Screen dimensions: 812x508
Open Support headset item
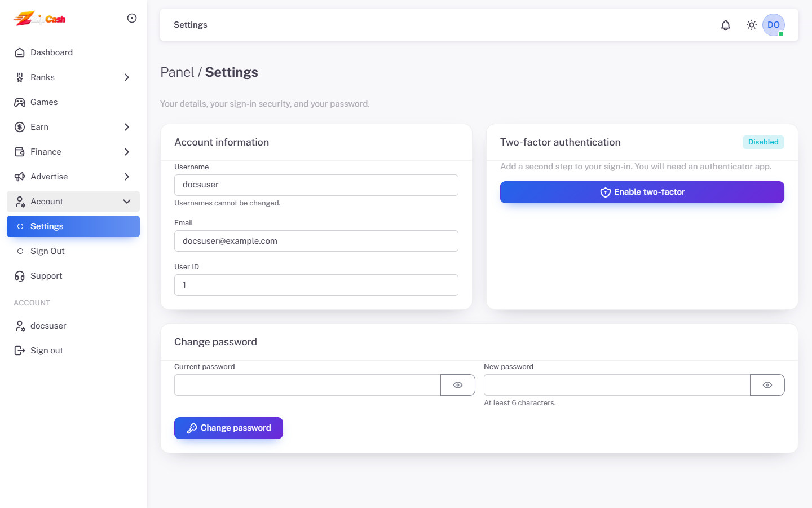coord(73,276)
